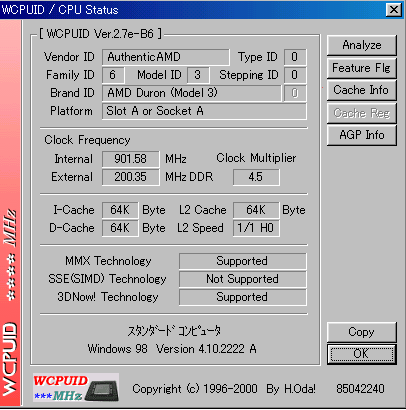Open the Cache Info dialog
The image size is (406, 410).
(362, 90)
